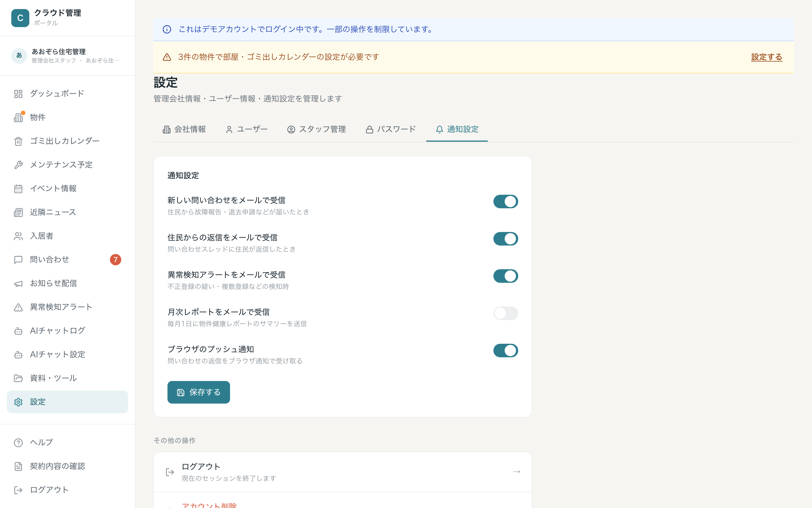812x508 pixels.
Task: Click the sidebar ログアウト exit icon
Action: pyautogui.click(x=18, y=490)
